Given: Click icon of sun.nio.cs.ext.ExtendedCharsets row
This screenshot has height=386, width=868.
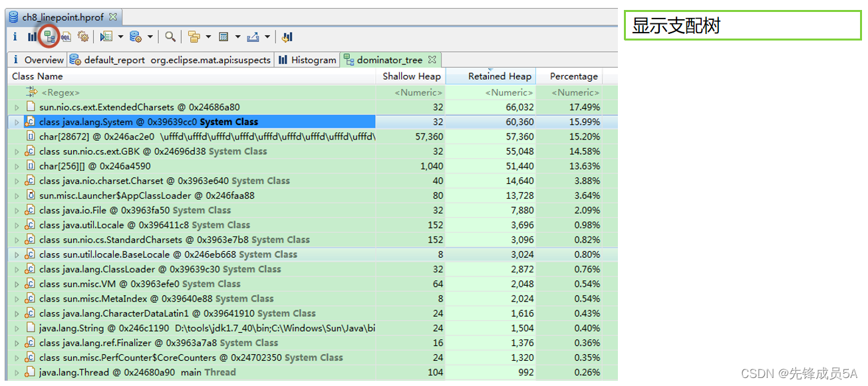Looking at the screenshot, I should point(30,107).
